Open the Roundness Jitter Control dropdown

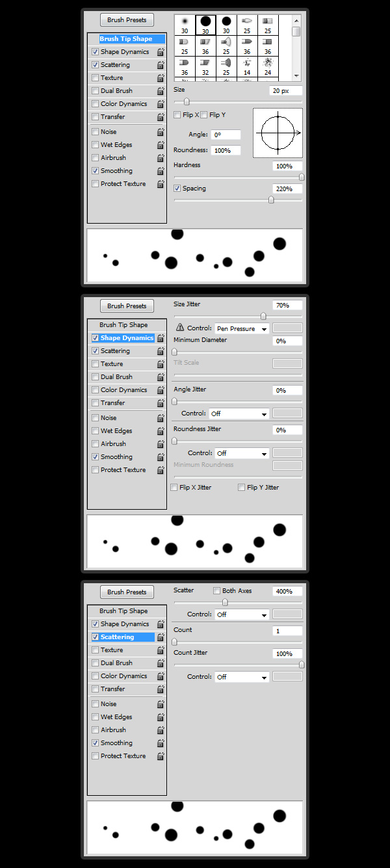click(x=242, y=453)
